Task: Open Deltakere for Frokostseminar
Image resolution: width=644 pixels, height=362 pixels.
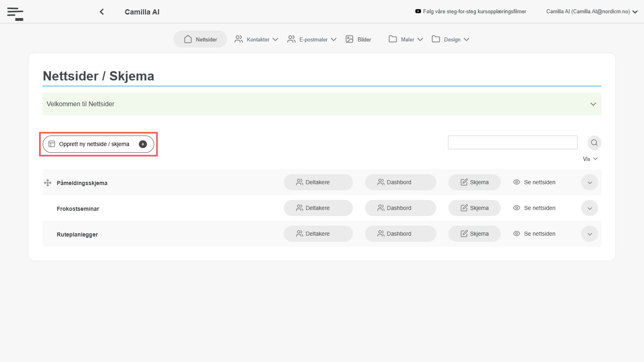Action: tap(318, 208)
